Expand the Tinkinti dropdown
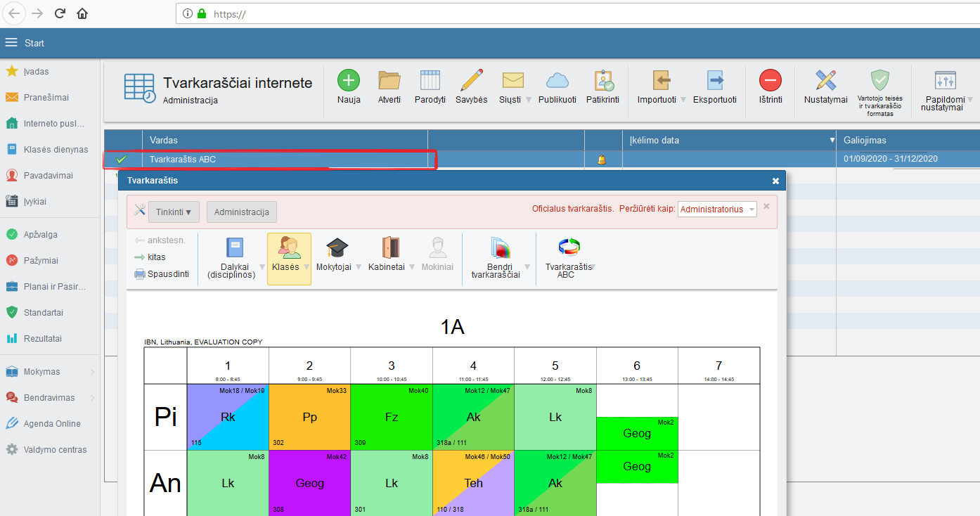The width and height of the screenshot is (980, 516). point(174,212)
